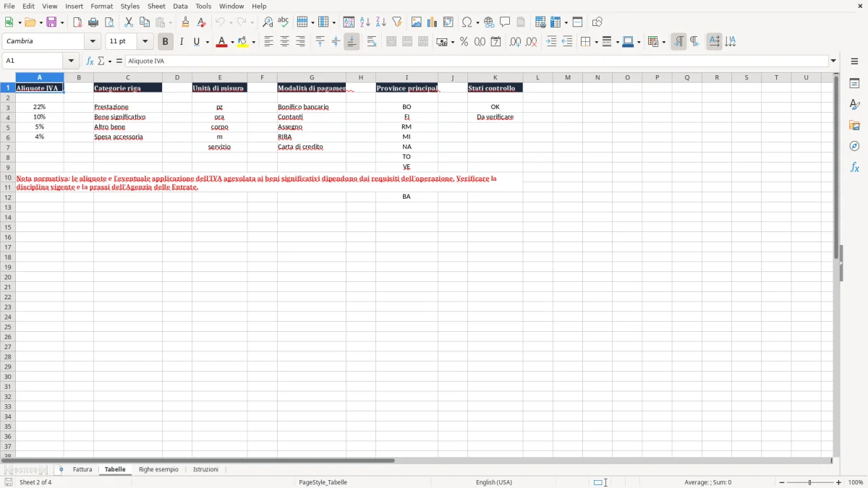Viewport: 868px width, 488px height.
Task: Adjust the zoom slider in the status bar
Action: click(x=810, y=482)
